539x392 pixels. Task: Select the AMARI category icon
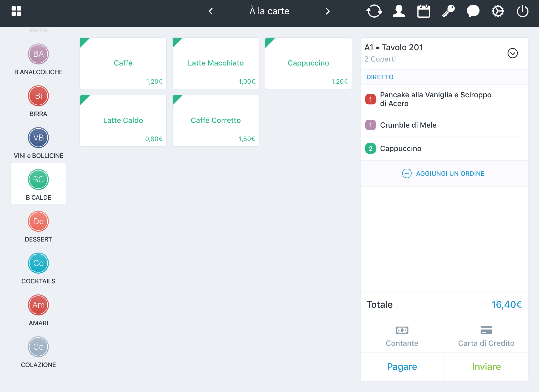pyautogui.click(x=38, y=305)
